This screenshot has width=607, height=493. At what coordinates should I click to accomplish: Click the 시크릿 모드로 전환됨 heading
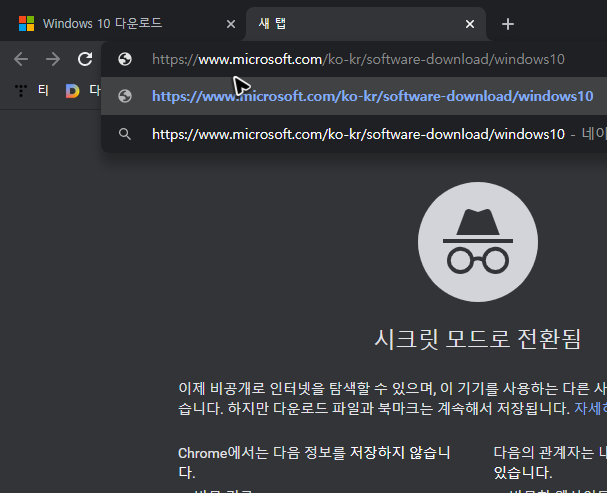coord(478,339)
